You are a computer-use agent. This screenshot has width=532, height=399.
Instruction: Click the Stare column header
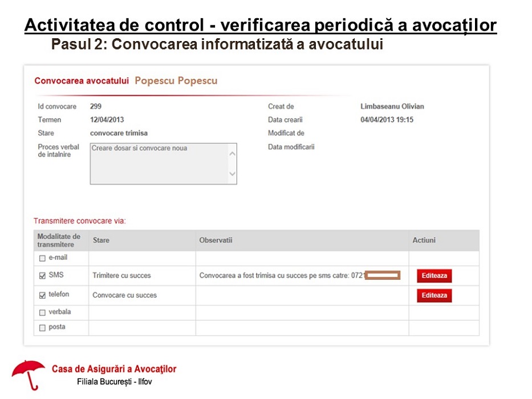pyautogui.click(x=101, y=241)
